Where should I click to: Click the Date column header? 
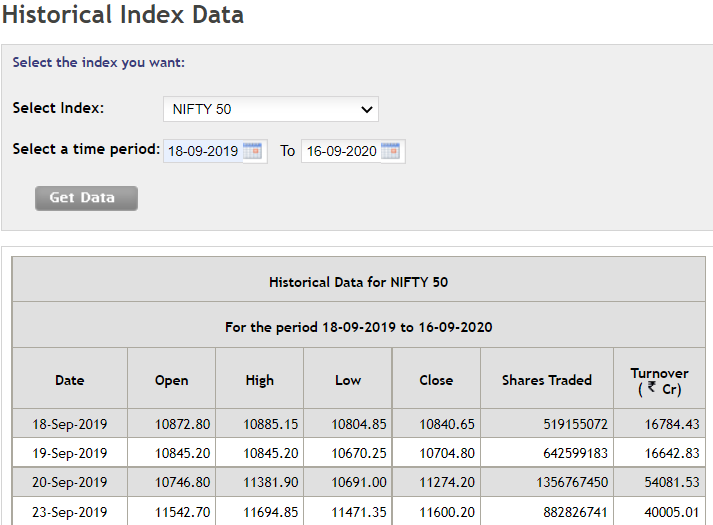[70, 380]
